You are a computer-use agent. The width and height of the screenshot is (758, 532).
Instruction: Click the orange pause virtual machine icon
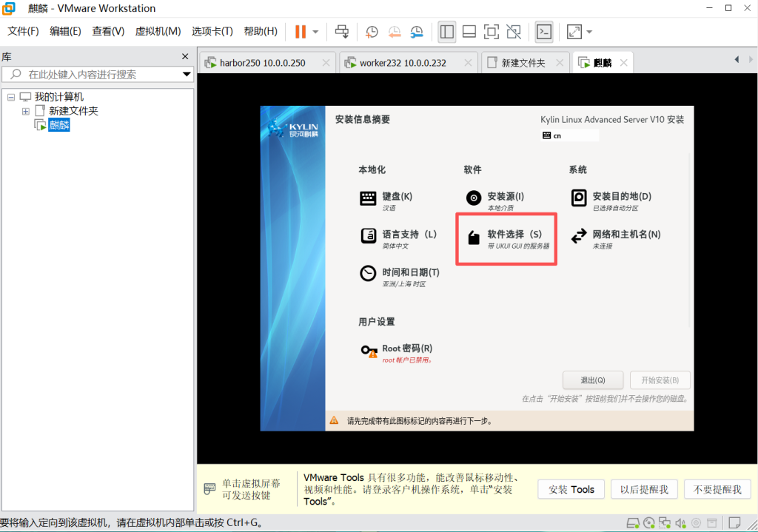point(300,32)
